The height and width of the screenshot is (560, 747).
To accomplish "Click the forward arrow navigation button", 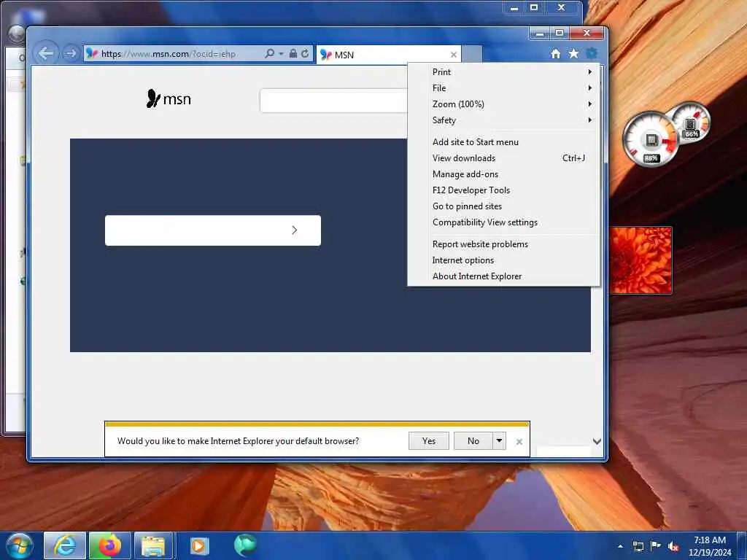I will click(71, 53).
